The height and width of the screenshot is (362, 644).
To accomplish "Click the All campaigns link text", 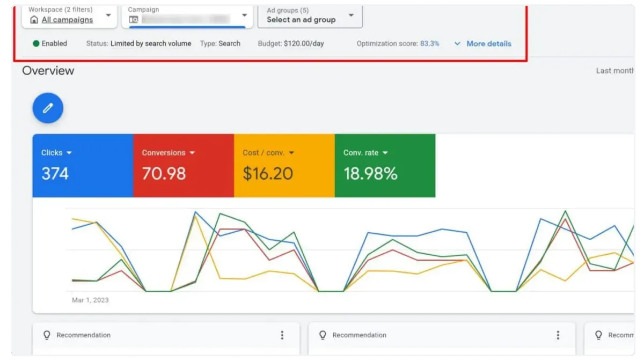I will (x=67, y=20).
